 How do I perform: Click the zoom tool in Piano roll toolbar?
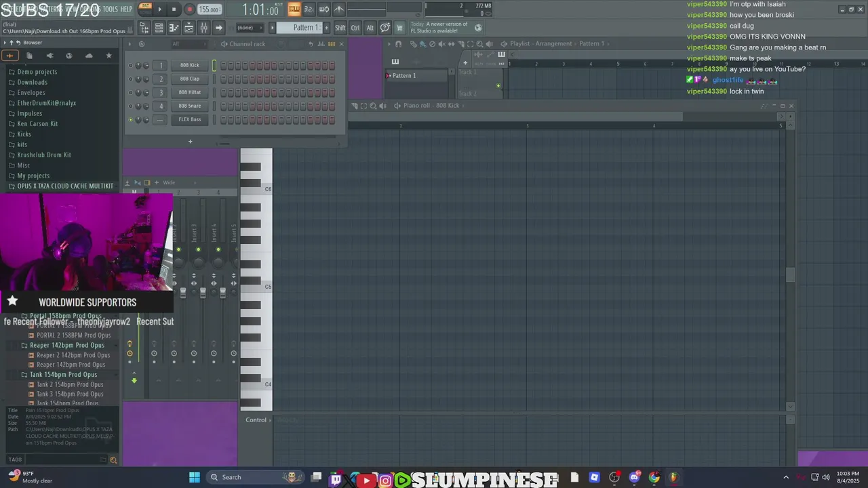[x=373, y=106]
